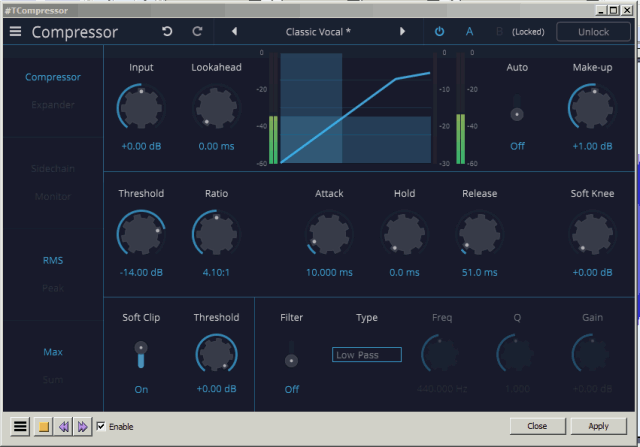640x447 pixels.
Task: Select Sum channel linking
Action: click(x=53, y=380)
